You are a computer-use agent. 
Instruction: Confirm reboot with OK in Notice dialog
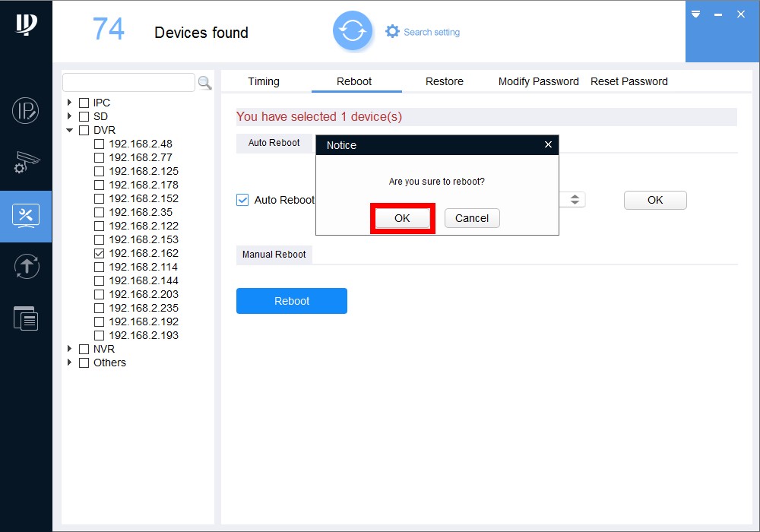pyautogui.click(x=402, y=218)
